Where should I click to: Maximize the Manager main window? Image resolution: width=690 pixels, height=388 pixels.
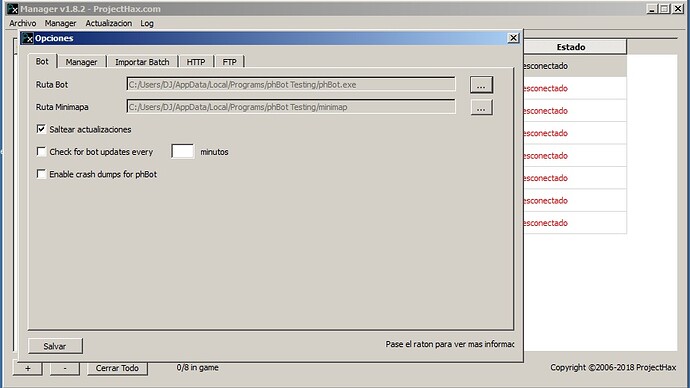665,9
